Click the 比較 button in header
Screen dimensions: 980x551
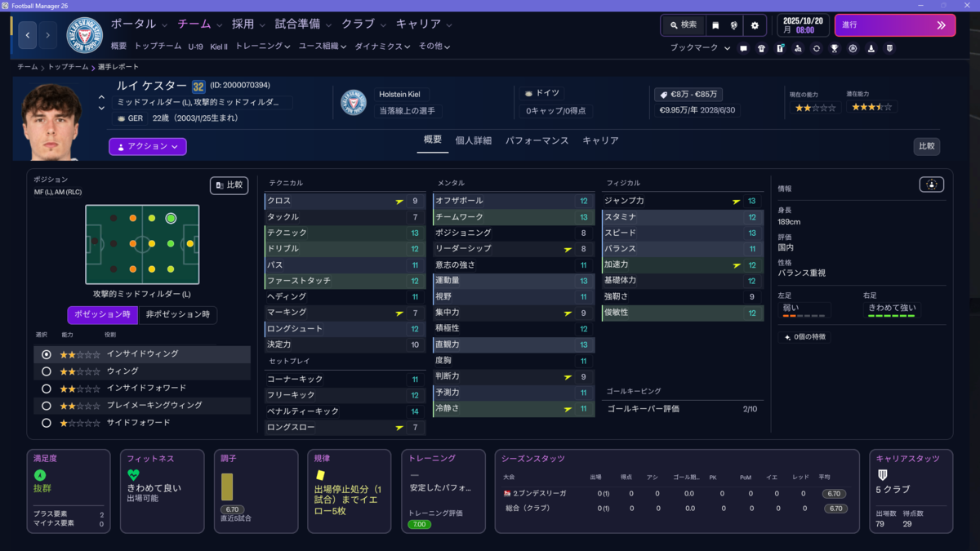click(x=926, y=147)
